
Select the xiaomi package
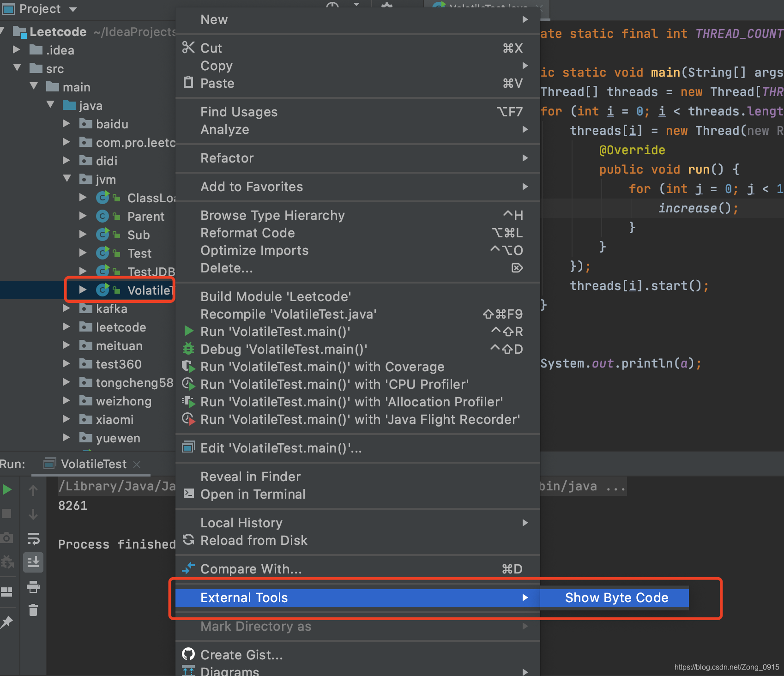click(x=115, y=419)
